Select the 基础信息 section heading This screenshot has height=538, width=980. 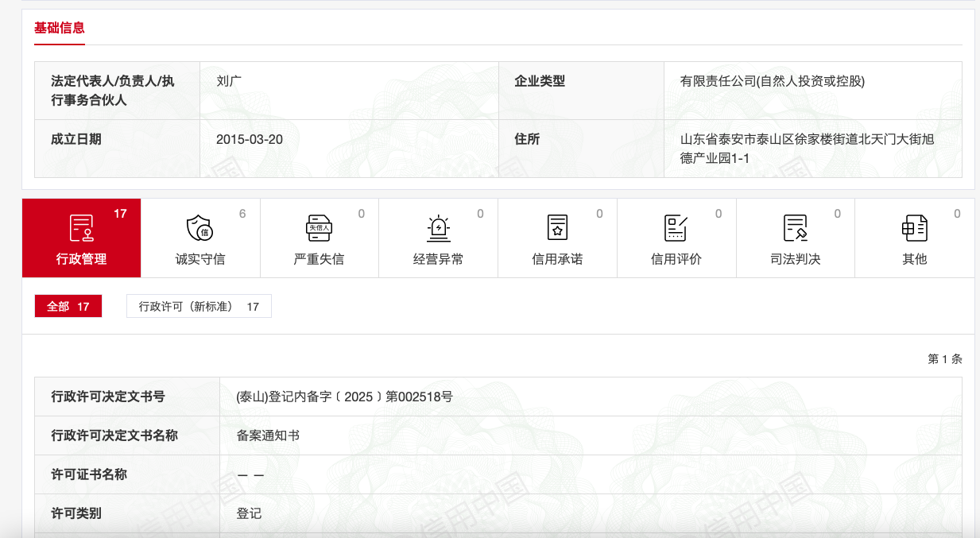(x=60, y=28)
